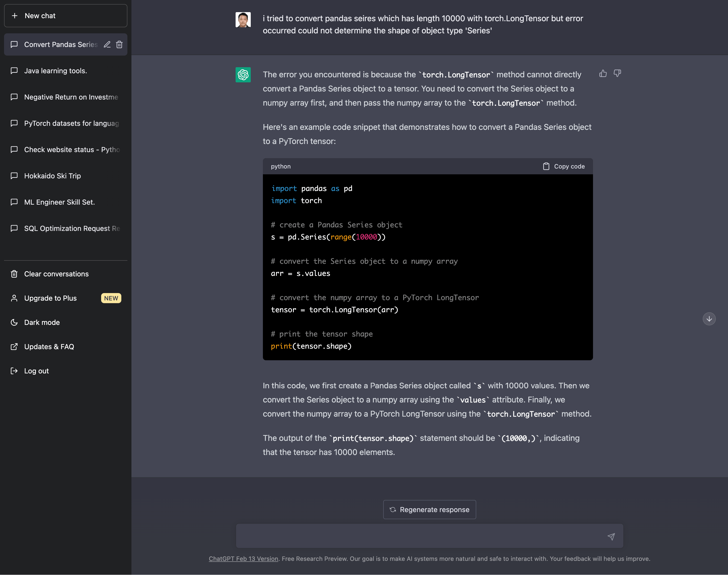Click code line 'import torch'
728x575 pixels.
click(297, 201)
